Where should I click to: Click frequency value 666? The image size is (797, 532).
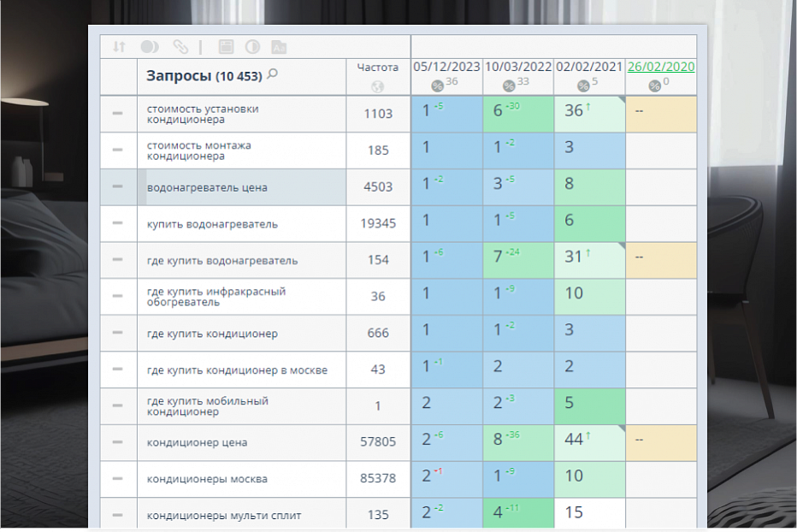(378, 333)
